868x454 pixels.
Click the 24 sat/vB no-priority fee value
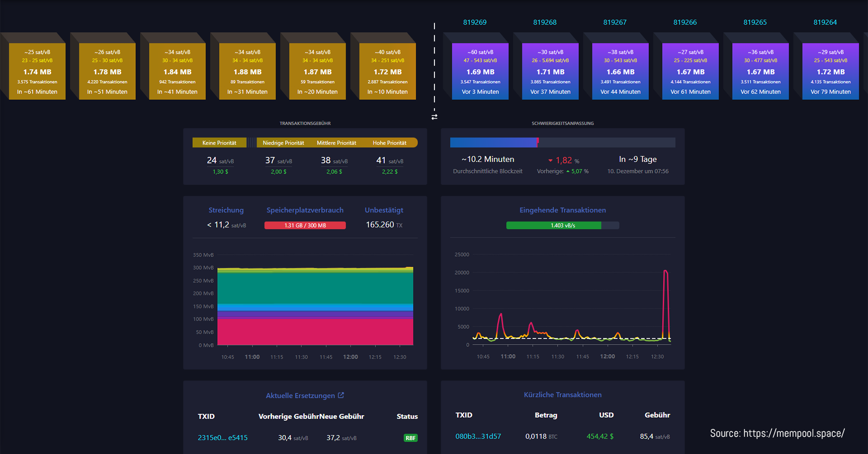click(x=220, y=160)
